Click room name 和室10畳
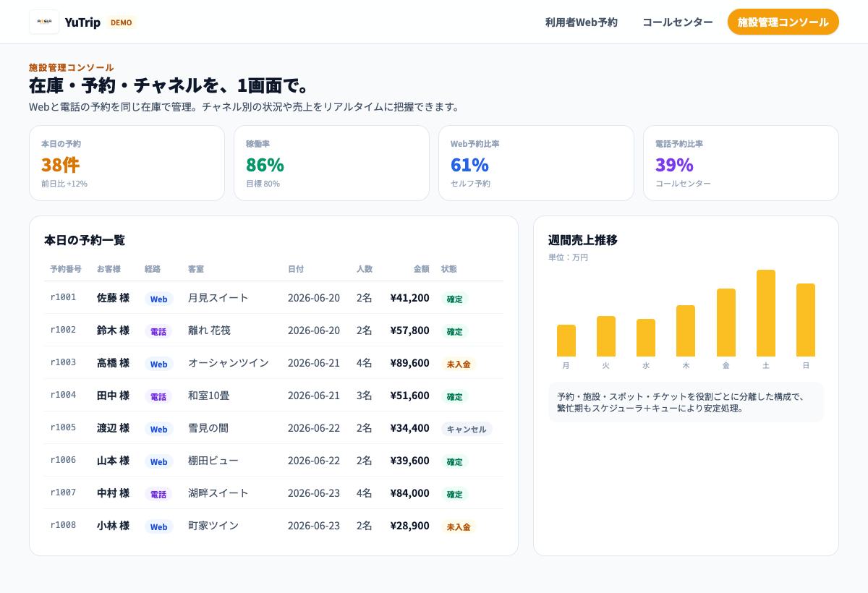 point(209,395)
